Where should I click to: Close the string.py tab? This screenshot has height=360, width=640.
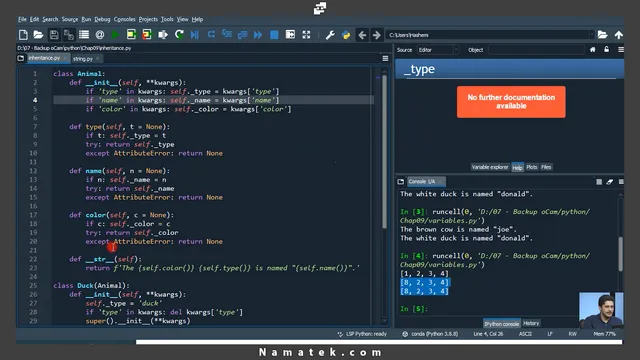click(x=98, y=59)
